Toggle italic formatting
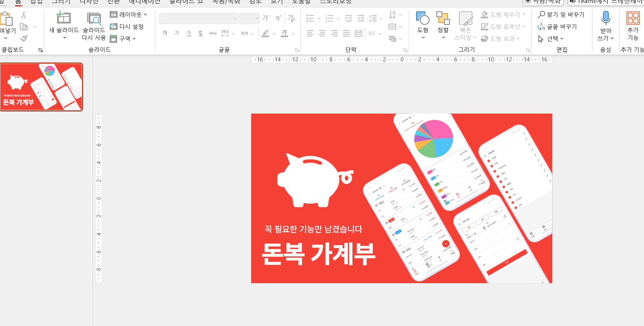644x326 pixels. point(177,33)
